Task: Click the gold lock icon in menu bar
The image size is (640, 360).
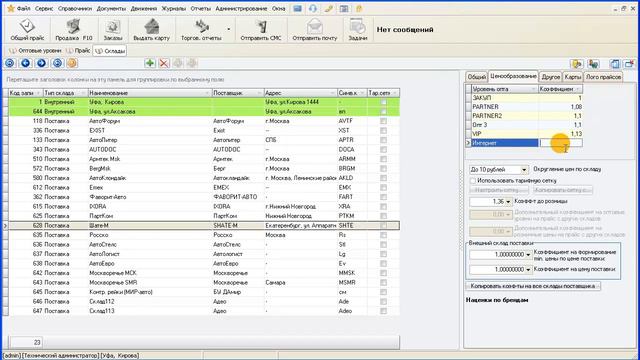Action: (x=359, y=9)
